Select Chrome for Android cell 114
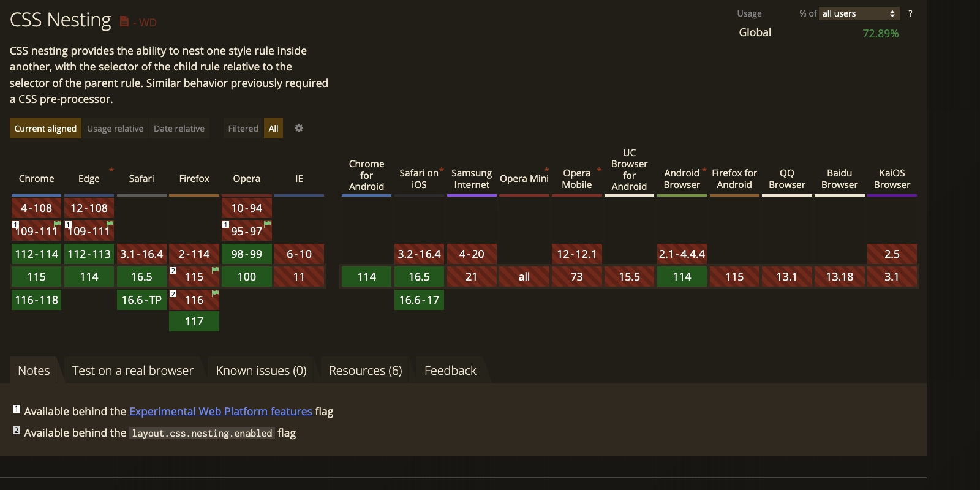Viewport: 980px width, 490px height. tap(366, 277)
